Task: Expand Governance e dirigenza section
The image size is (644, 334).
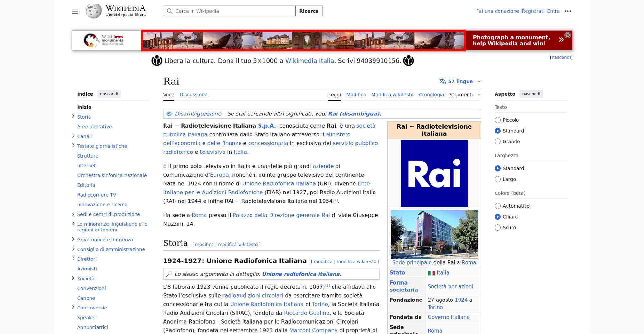Action: pyautogui.click(x=73, y=239)
